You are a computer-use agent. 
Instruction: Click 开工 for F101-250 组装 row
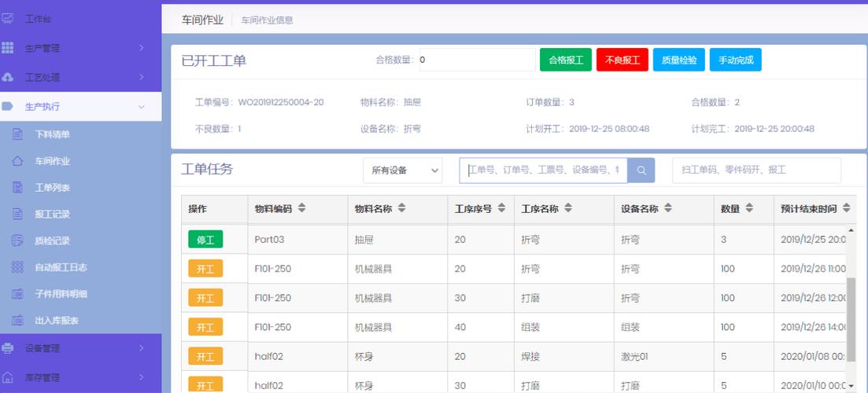point(205,327)
